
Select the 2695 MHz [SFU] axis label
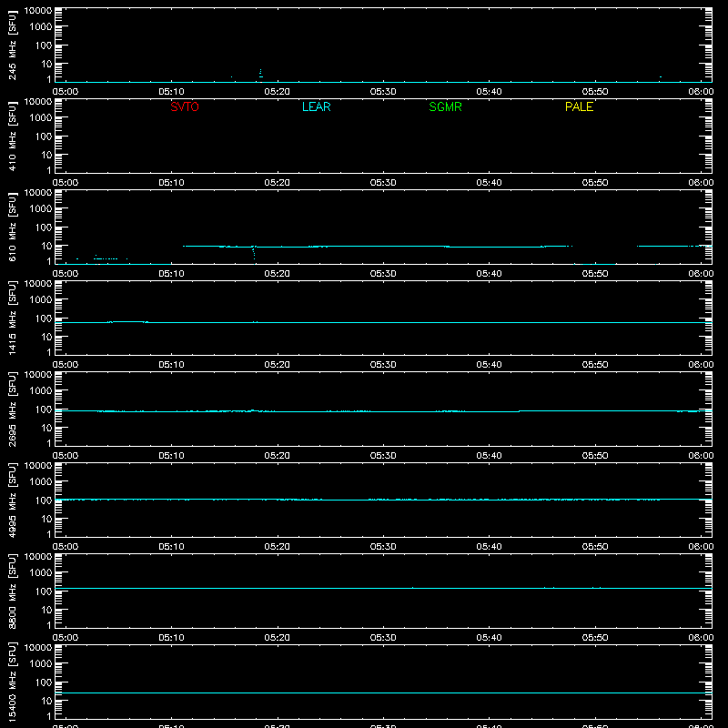12,409
